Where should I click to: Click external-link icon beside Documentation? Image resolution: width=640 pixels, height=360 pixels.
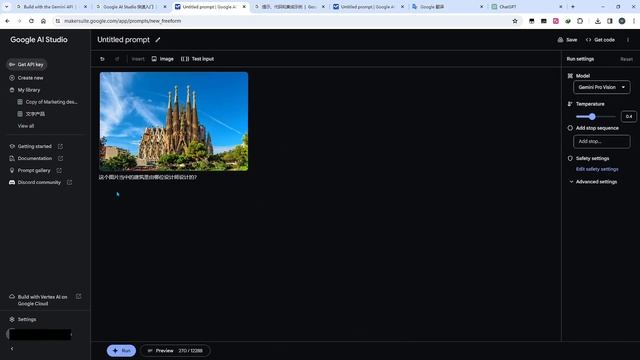[60, 158]
